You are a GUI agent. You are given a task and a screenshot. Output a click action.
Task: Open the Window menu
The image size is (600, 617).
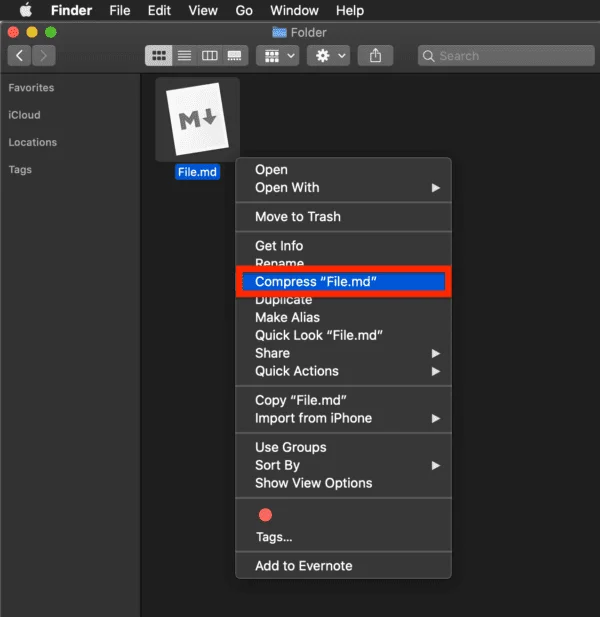coord(294,10)
